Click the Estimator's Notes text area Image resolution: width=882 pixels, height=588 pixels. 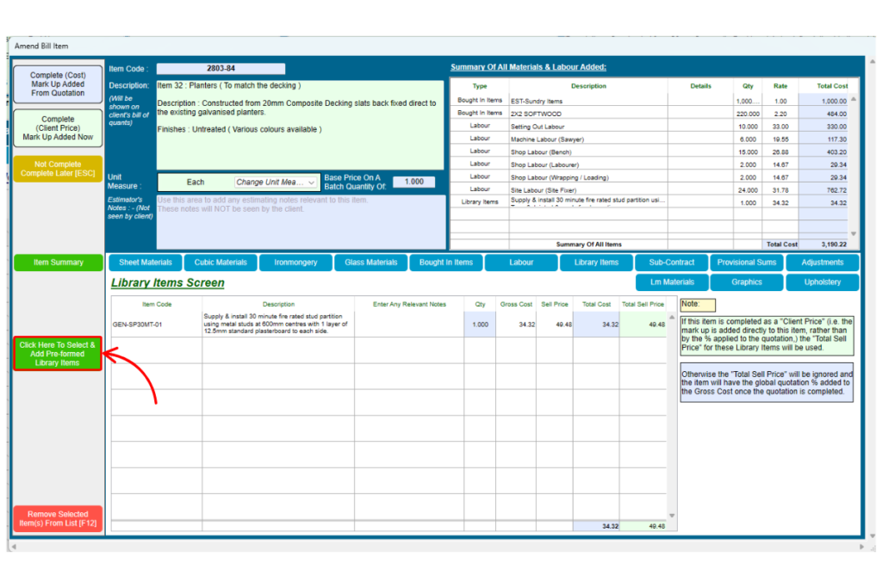[x=300, y=222]
